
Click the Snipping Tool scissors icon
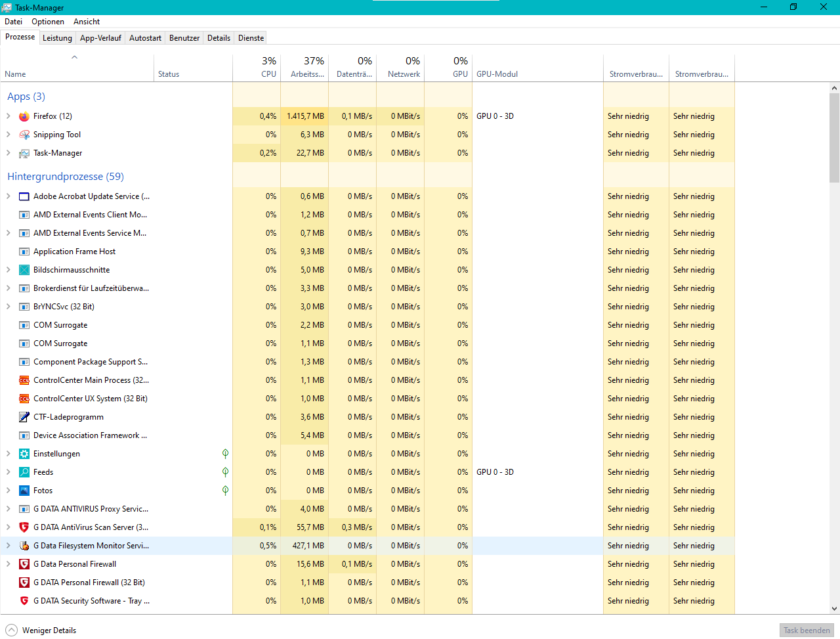click(x=24, y=135)
